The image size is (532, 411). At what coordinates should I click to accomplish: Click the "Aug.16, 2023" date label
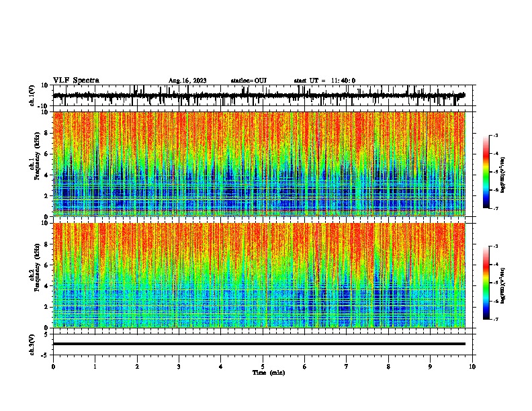point(187,81)
